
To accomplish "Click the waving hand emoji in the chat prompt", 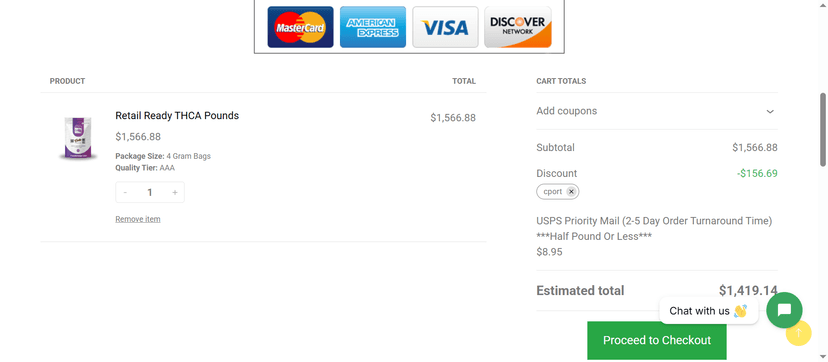I will pos(740,311).
